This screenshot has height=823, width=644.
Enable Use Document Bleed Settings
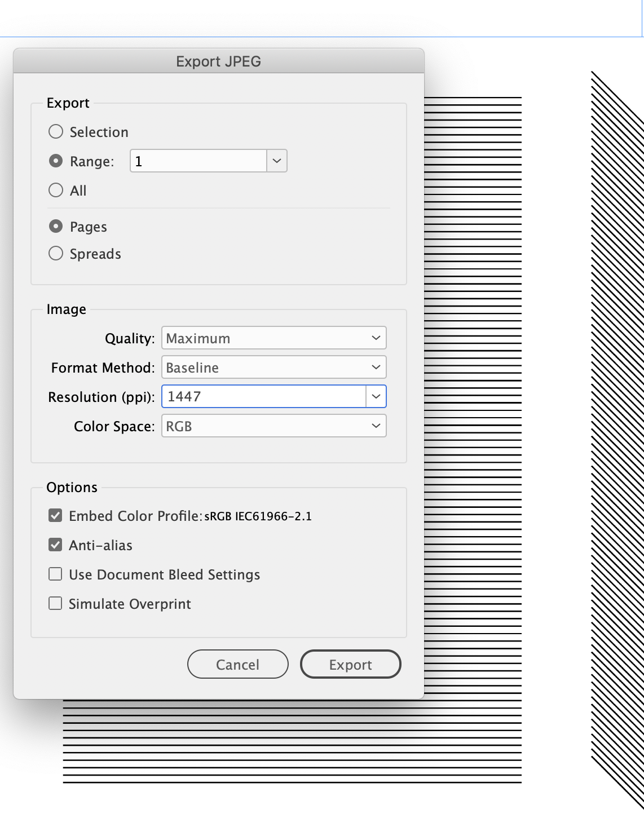55,573
